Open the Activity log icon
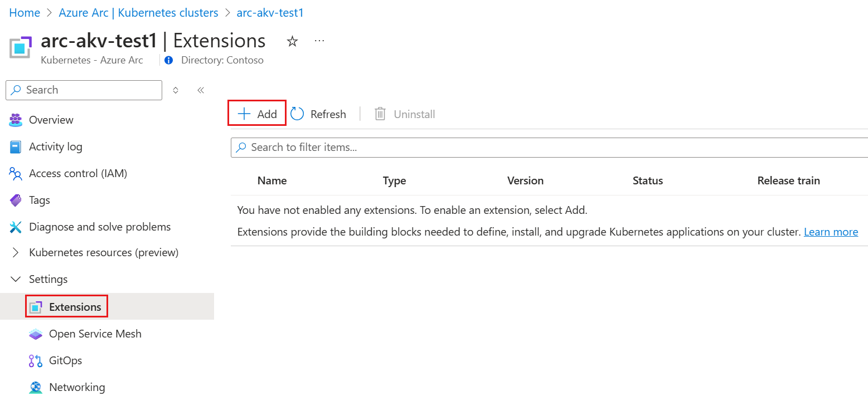The height and width of the screenshot is (401, 868). pos(16,146)
